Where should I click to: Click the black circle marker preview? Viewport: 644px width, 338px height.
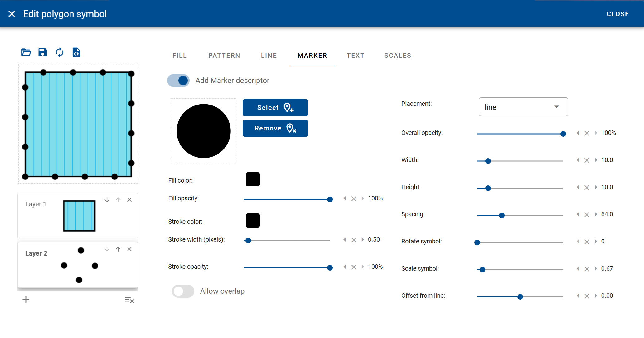pyautogui.click(x=204, y=131)
